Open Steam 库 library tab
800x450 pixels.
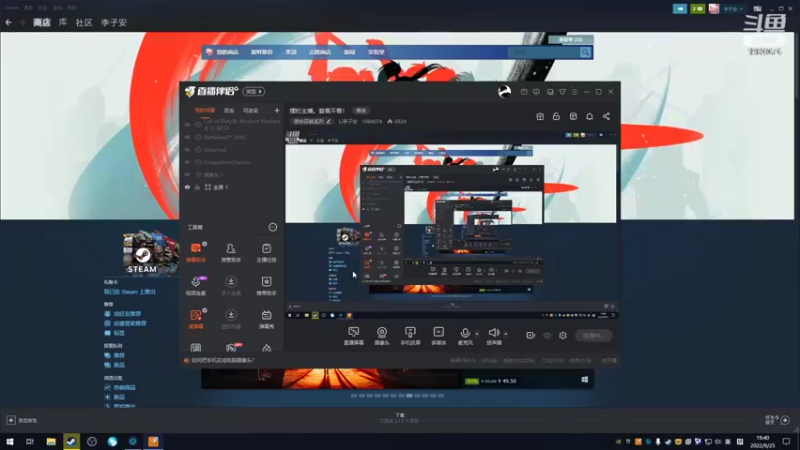pos(63,22)
